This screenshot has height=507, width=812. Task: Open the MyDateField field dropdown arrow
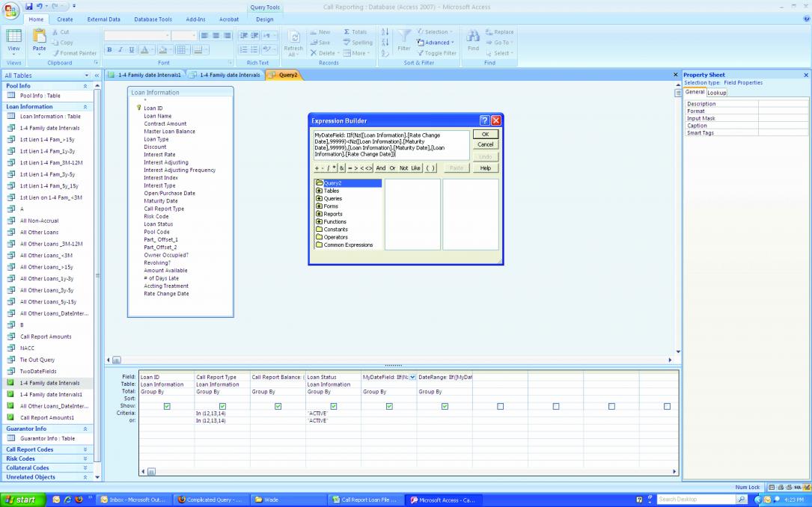(412, 377)
